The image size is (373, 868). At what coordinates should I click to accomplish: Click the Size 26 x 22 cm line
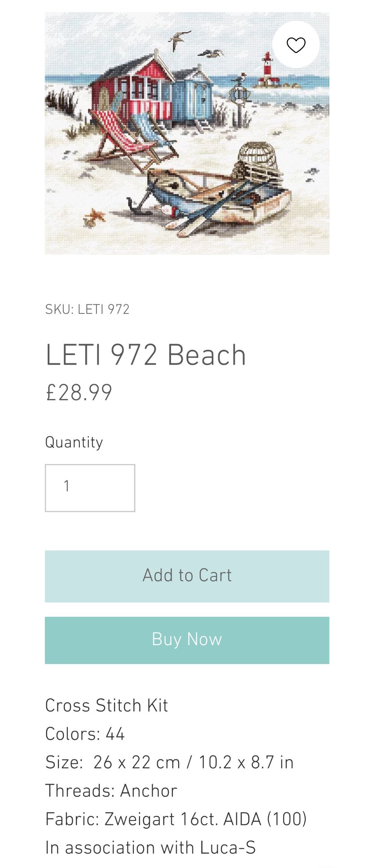tap(169, 763)
